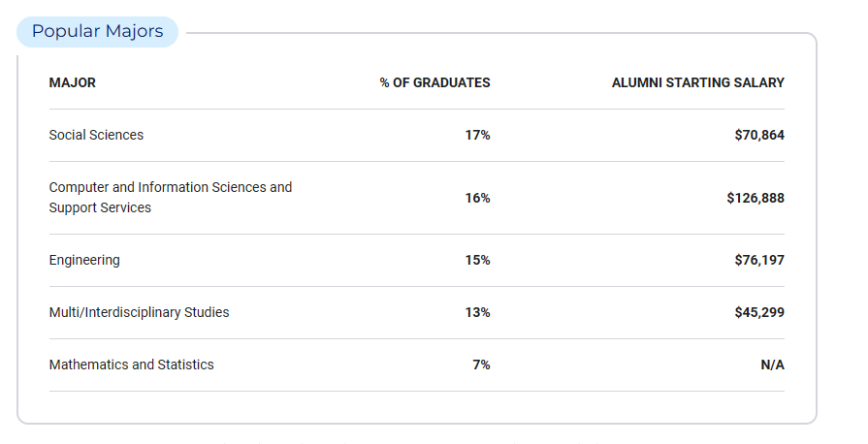Screen dimensions: 868x444
Task: Select the 15% Engineering graduates value
Action: [477, 260]
